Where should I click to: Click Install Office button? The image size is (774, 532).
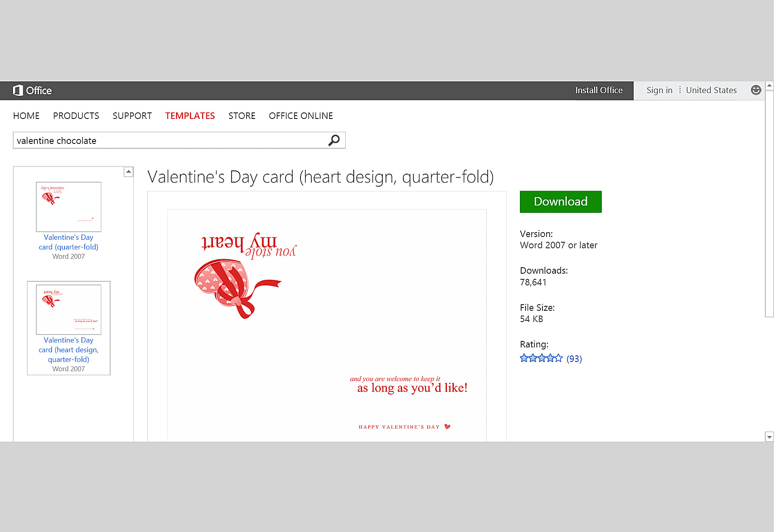599,90
